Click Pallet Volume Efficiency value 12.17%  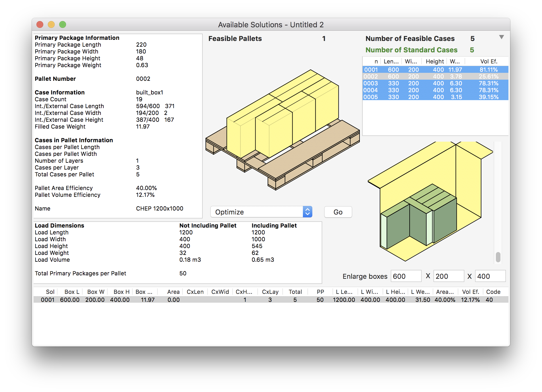click(x=145, y=195)
